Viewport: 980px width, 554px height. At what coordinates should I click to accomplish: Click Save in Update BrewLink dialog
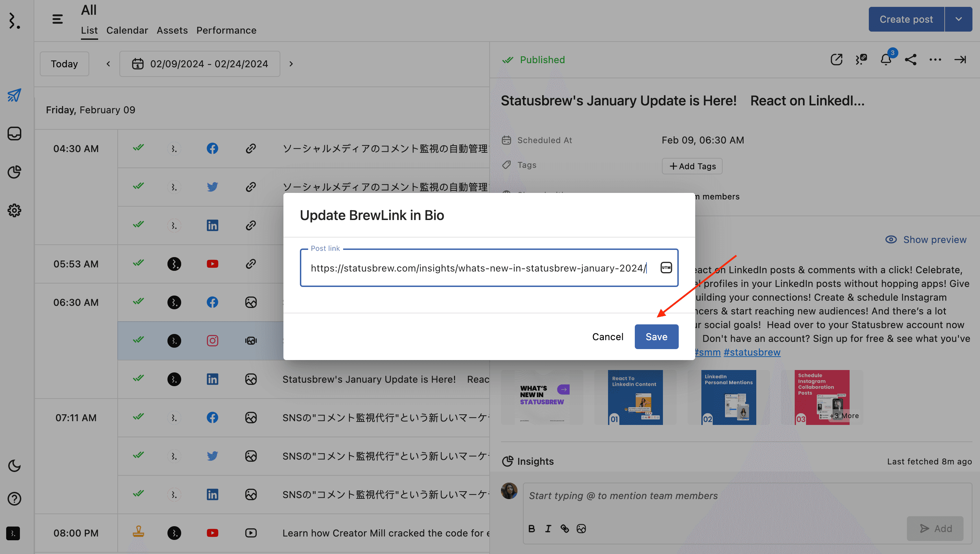pos(656,337)
